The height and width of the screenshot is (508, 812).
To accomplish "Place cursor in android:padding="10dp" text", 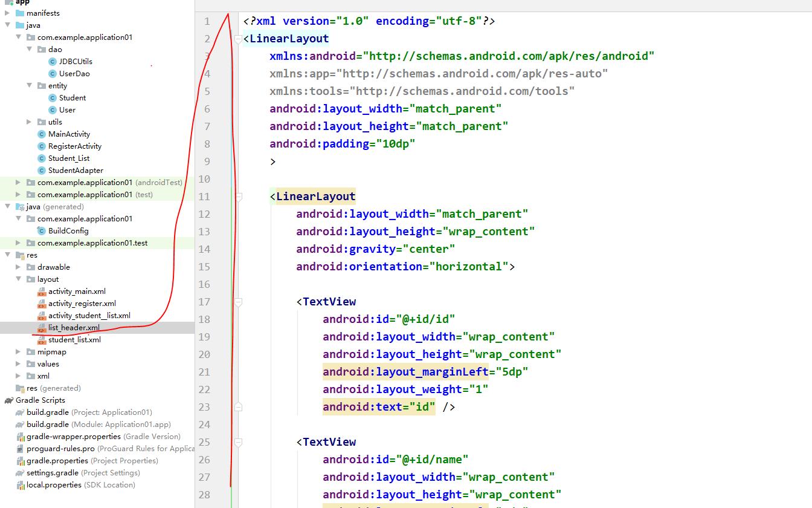I will (343, 144).
